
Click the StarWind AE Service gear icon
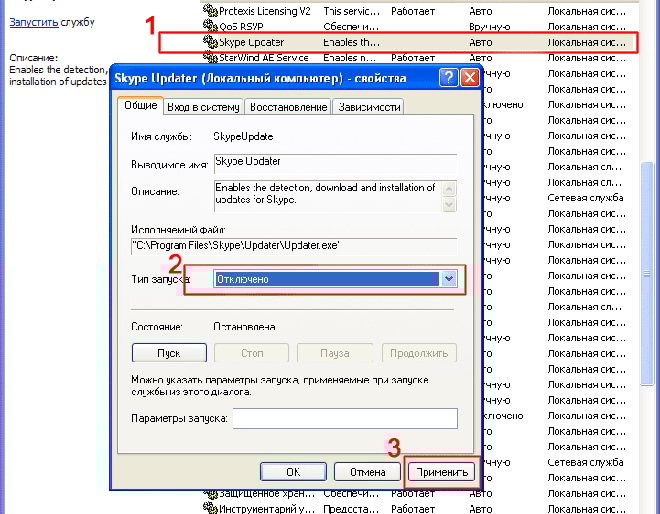pyautogui.click(x=209, y=58)
